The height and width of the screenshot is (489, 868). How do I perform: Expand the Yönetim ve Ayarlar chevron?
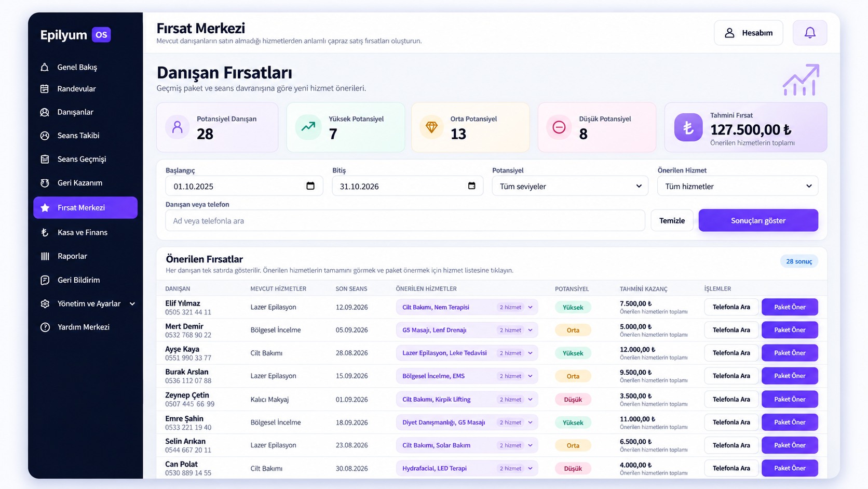click(132, 303)
